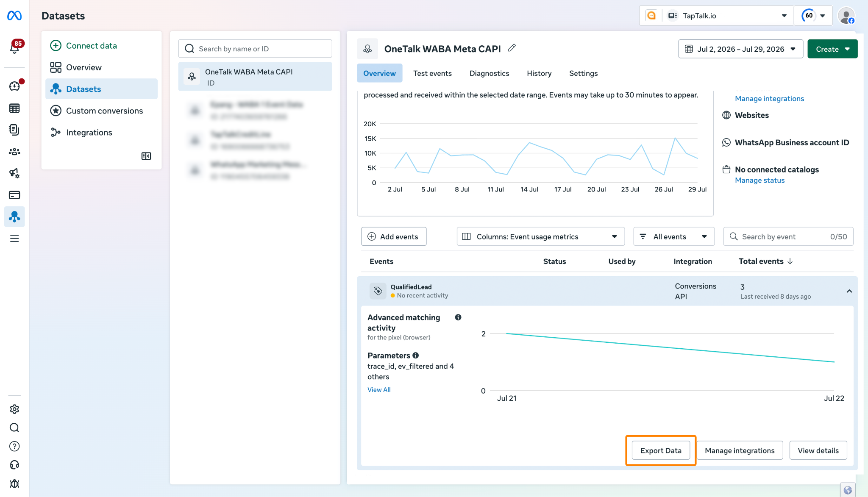Select OneTalk WABA Meta CAPI in dataset list

coord(255,77)
